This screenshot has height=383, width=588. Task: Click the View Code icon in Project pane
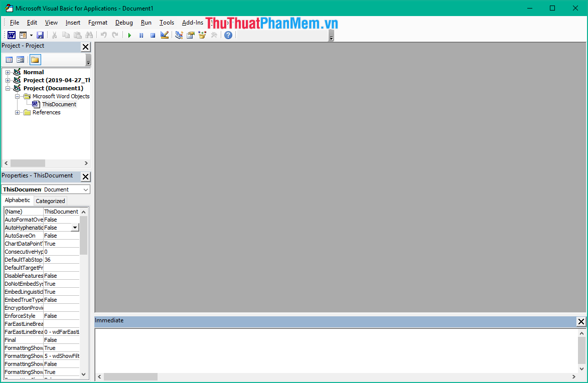tap(9, 60)
